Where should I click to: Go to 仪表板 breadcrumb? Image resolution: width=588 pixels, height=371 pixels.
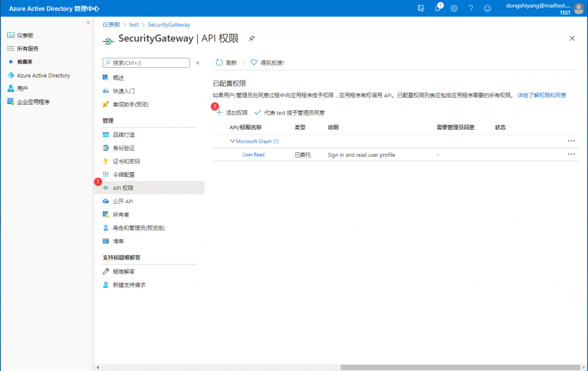(x=111, y=24)
